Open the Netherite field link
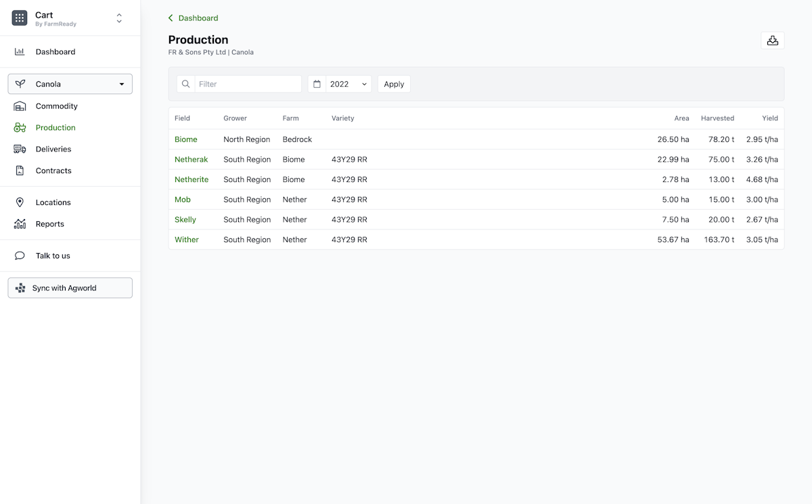The image size is (812, 504). point(191,179)
